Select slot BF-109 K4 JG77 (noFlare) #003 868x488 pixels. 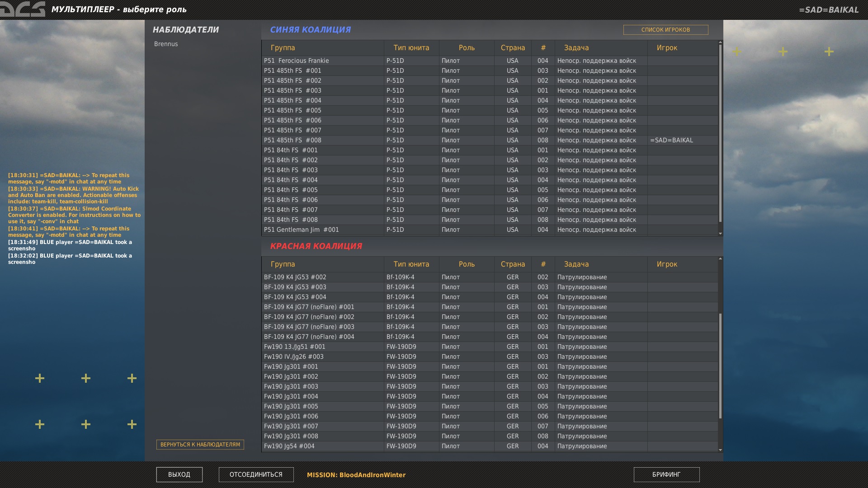(490, 327)
